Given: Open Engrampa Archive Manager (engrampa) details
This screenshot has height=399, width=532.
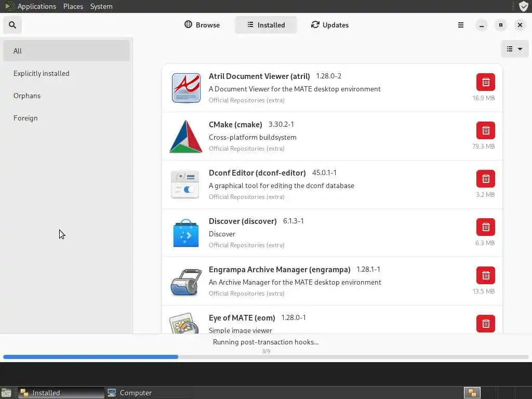Looking at the screenshot, I should pyautogui.click(x=280, y=270).
